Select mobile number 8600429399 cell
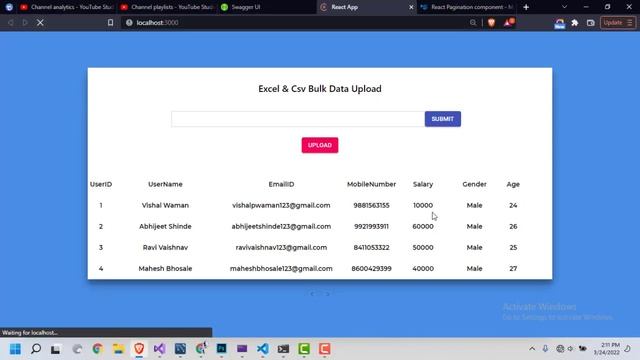Screen dimensions: 640x360 [371, 269]
